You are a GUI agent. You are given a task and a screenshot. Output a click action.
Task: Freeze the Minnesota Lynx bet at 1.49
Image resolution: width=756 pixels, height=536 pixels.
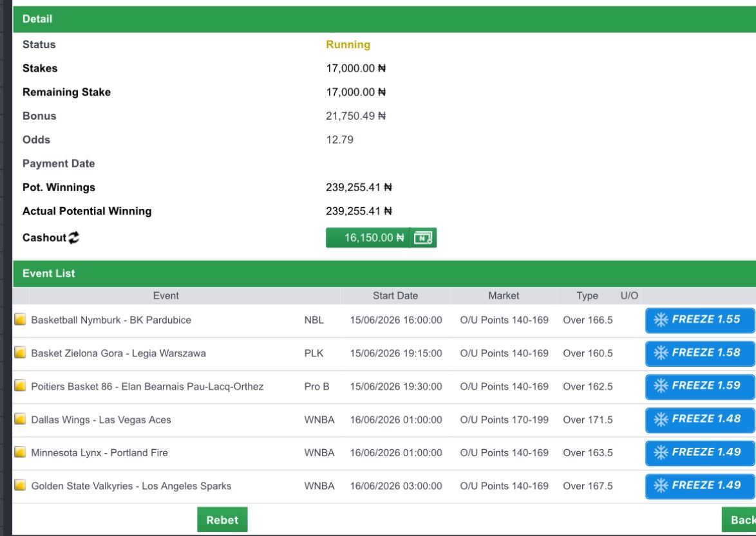tap(700, 453)
